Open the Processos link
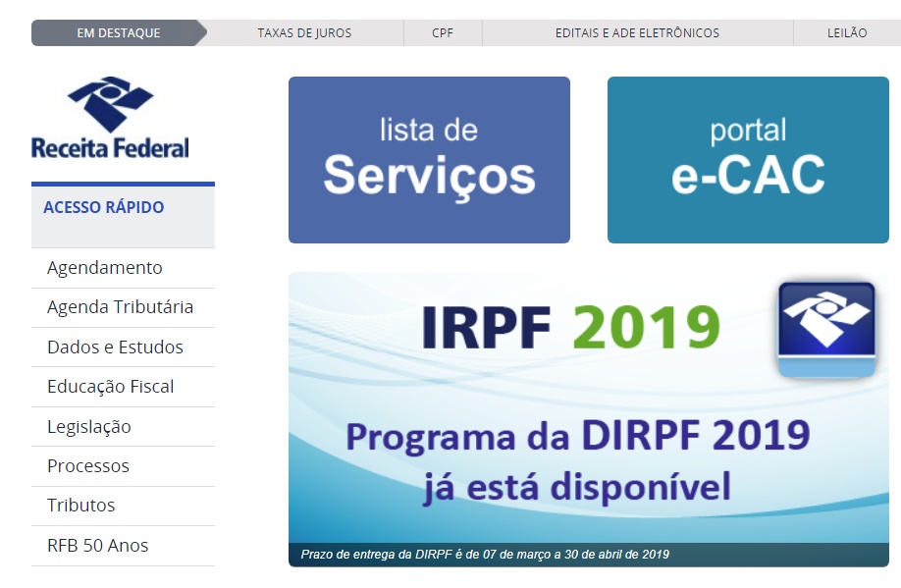The height and width of the screenshot is (588, 901). coord(88,466)
